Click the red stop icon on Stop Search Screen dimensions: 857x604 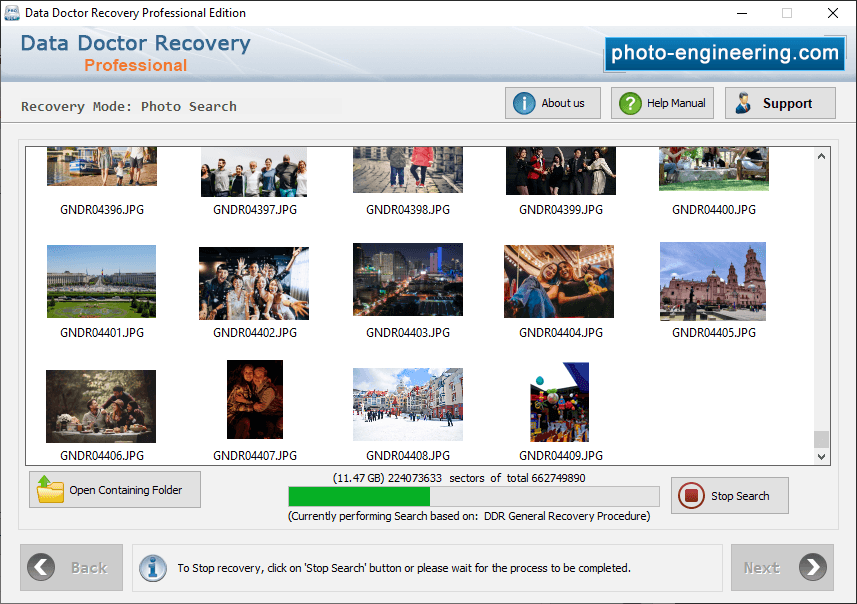[x=691, y=496]
